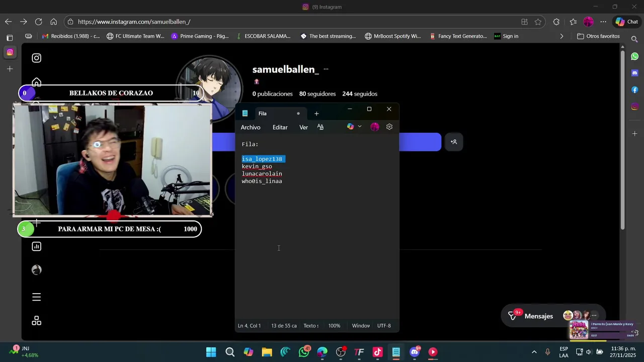Expand the Copilot dropdown arrow in Notepad
Viewport: 644px width, 362px height.
pos(360,127)
